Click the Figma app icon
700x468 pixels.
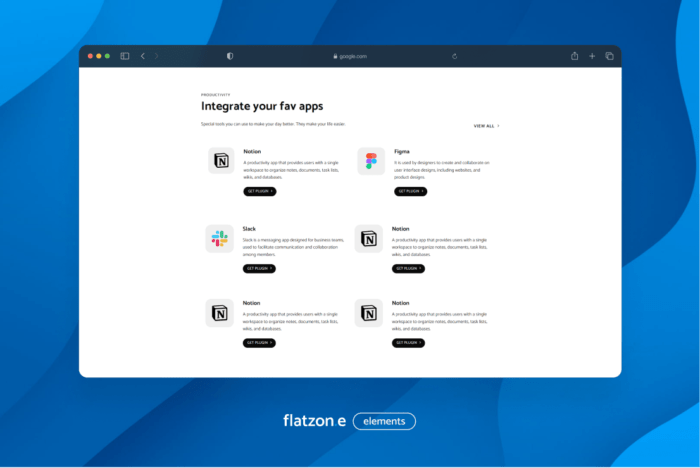click(371, 161)
